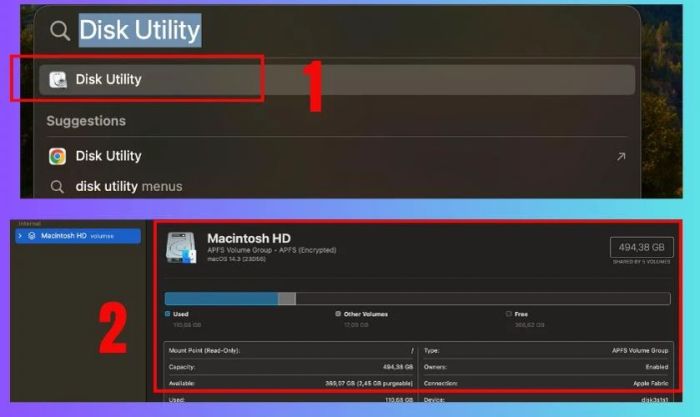The height and width of the screenshot is (417, 700).
Task: Click the 'Shared by 5 volumes' caption
Action: tap(642, 262)
